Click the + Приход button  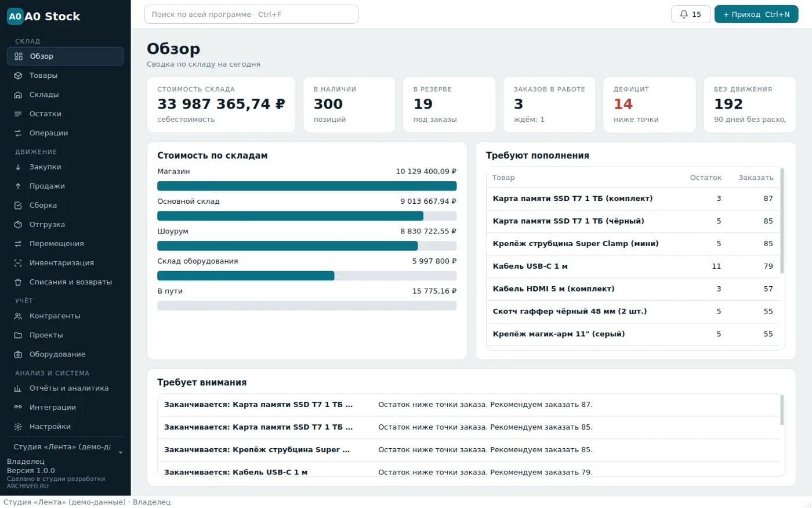coord(756,14)
